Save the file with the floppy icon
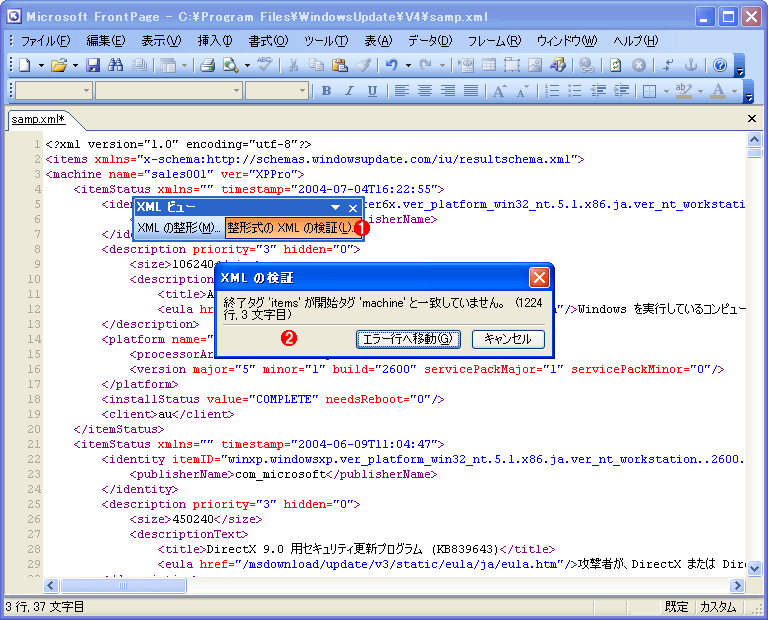 [x=93, y=65]
